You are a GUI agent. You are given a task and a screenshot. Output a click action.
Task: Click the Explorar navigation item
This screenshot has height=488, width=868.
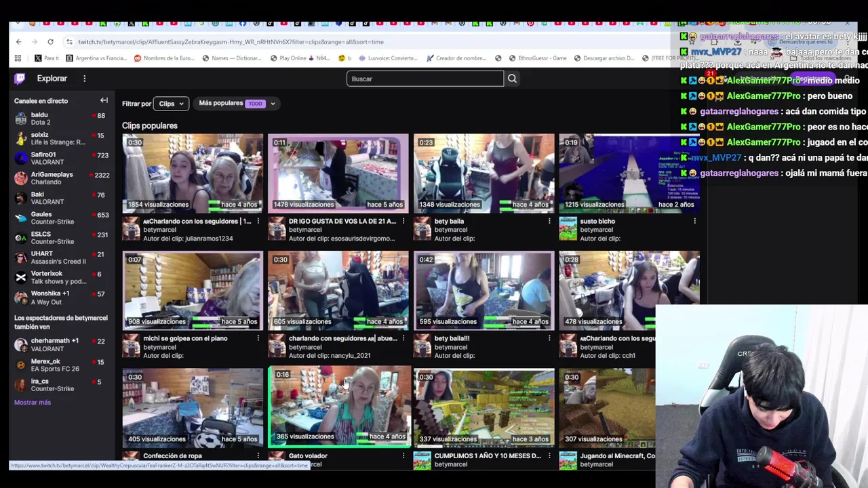52,79
